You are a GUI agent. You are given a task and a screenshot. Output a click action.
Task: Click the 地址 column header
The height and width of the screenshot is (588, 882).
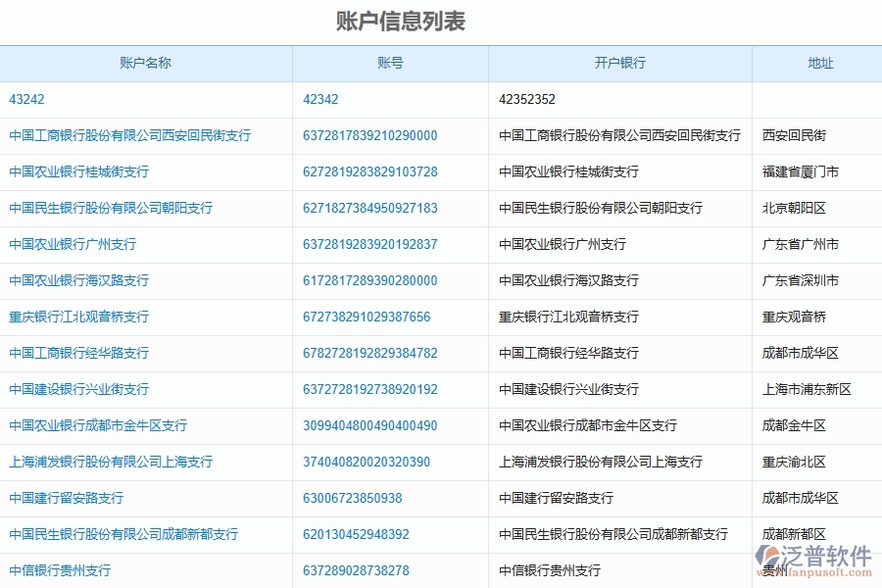pos(819,63)
